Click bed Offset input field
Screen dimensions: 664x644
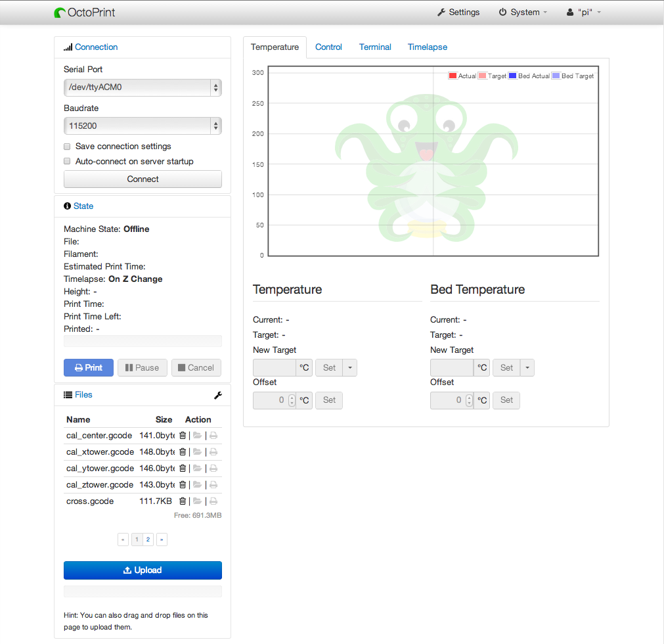point(452,400)
